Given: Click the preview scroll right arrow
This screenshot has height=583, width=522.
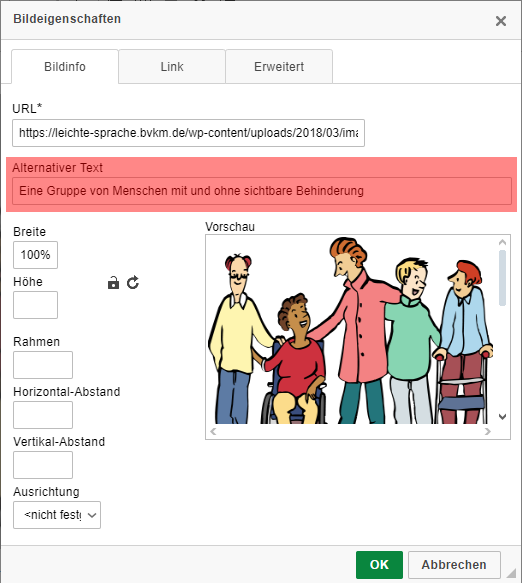Looking at the screenshot, I should click(x=487, y=431).
